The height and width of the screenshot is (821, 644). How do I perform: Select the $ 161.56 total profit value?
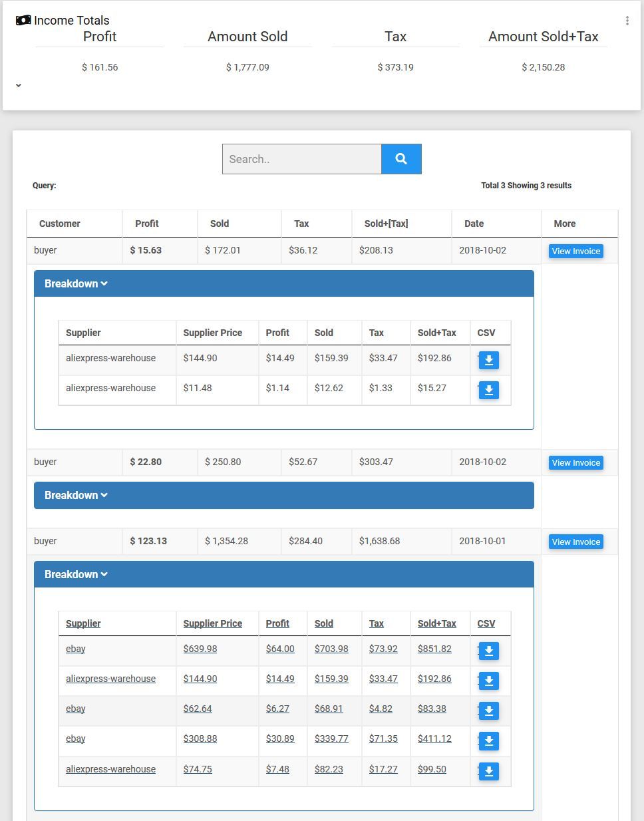point(100,67)
